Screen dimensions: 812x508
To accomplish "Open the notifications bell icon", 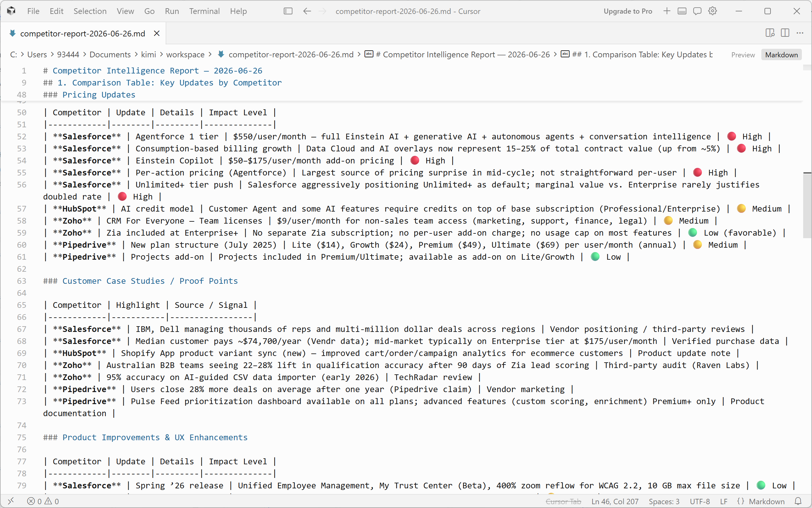I will 798,501.
